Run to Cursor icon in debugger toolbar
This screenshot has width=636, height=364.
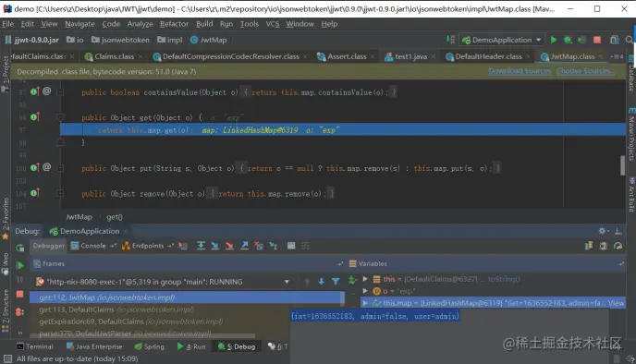tap(274, 246)
